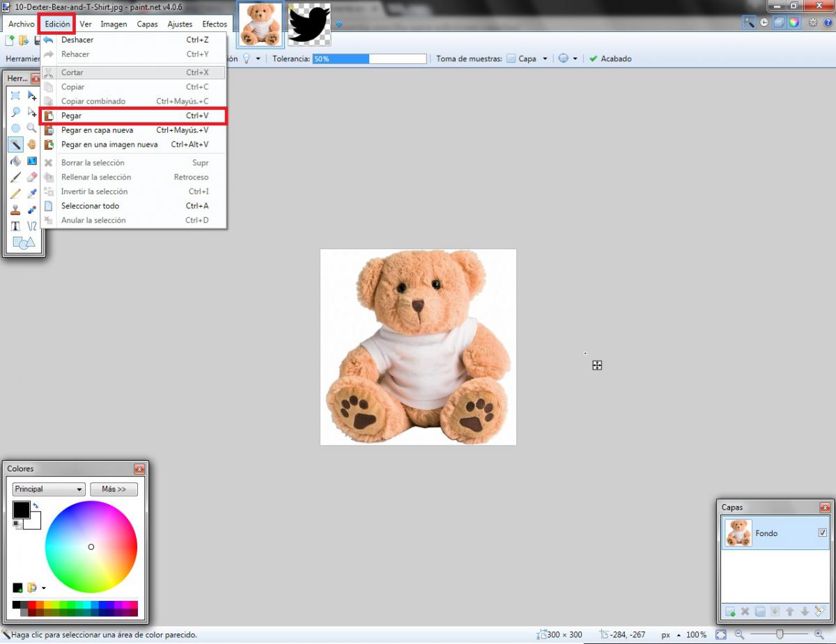Viewport: 836px width, 644px height.
Task: Switch to the Twitter bird image thumbnail
Action: (309, 24)
